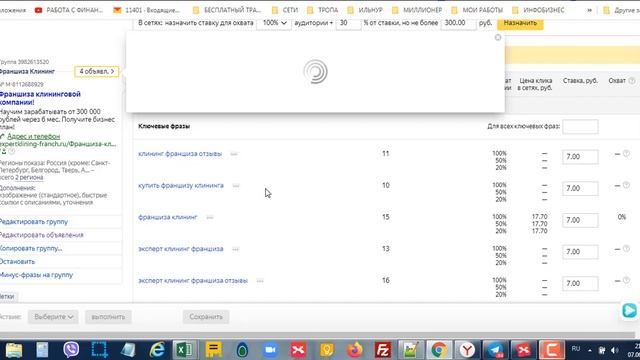Open the 'ИНФОБИЗНЕС' bookmark folder
This screenshot has height=360, width=640.
[x=538, y=10]
